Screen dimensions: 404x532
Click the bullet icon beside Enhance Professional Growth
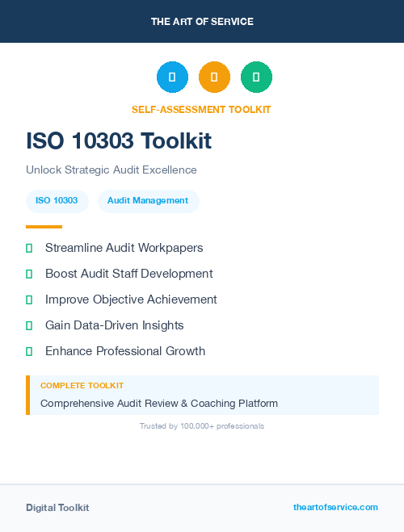pyautogui.click(x=29, y=351)
